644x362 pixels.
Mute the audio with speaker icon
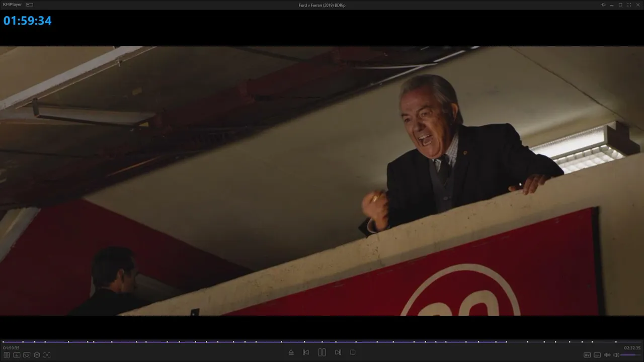(616, 355)
